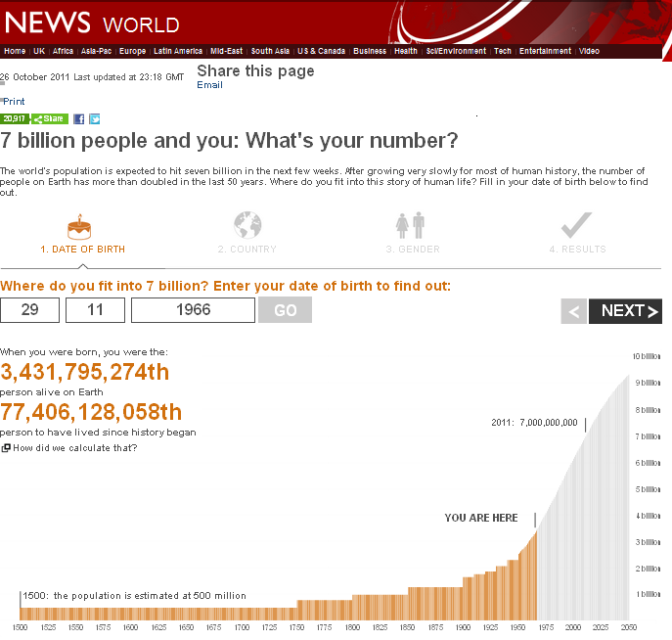Open the popup icon beside How did we calculate

coord(6,448)
